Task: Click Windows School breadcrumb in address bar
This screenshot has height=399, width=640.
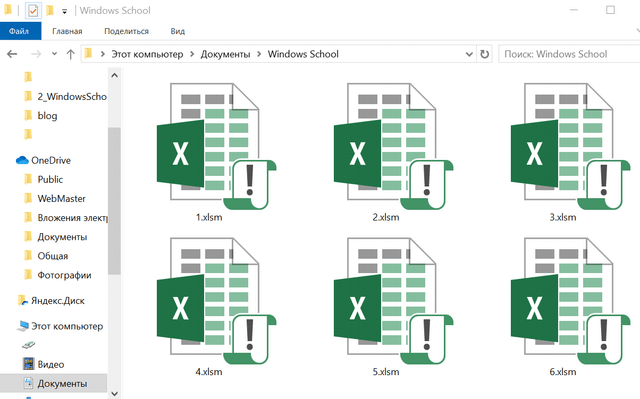Action: pos(303,54)
